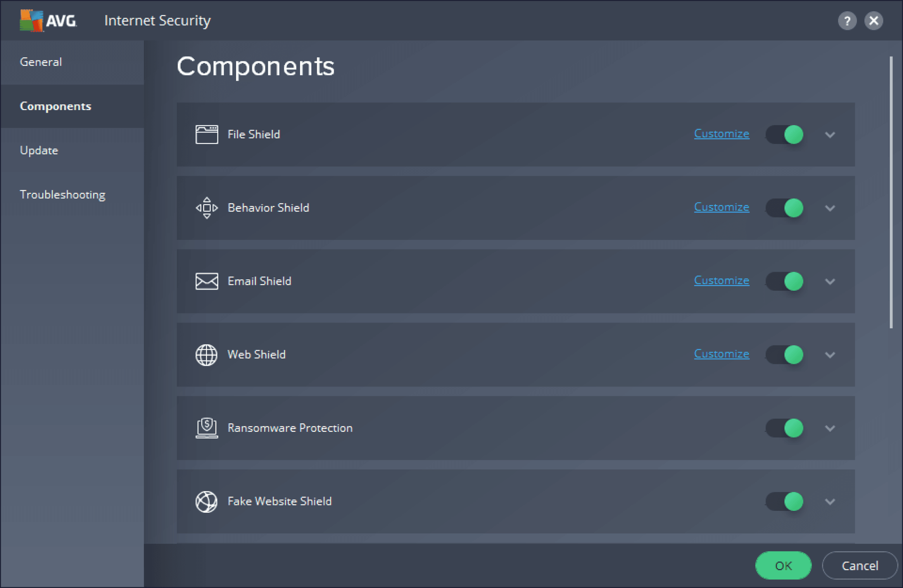This screenshot has width=903, height=588.
Task: Click the File Shield folder icon
Action: 207,134
